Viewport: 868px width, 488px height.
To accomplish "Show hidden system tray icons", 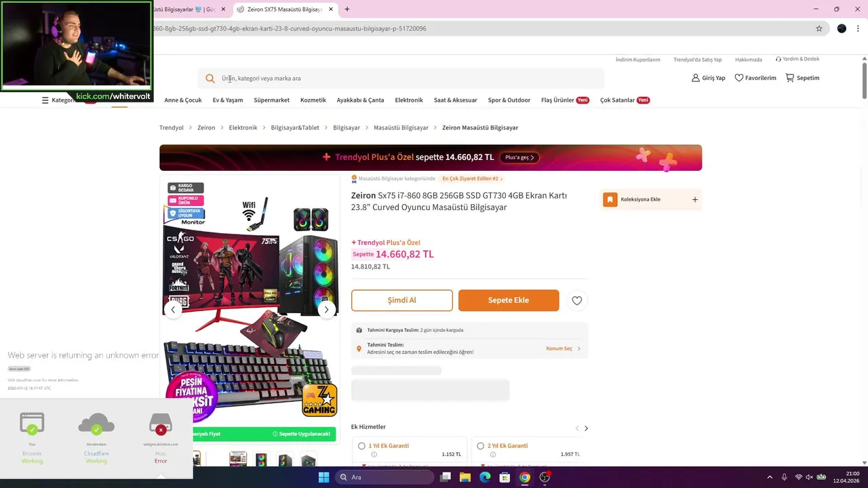I will tap(770, 477).
